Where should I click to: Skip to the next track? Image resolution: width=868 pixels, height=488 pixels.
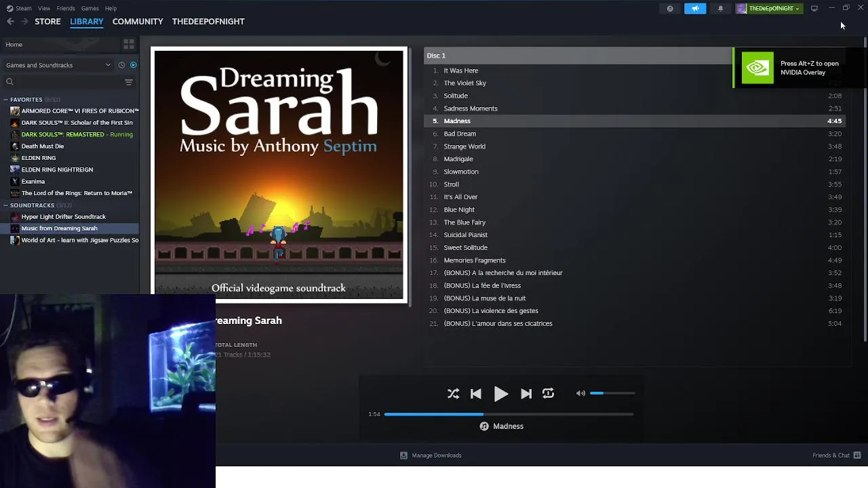pyautogui.click(x=526, y=394)
